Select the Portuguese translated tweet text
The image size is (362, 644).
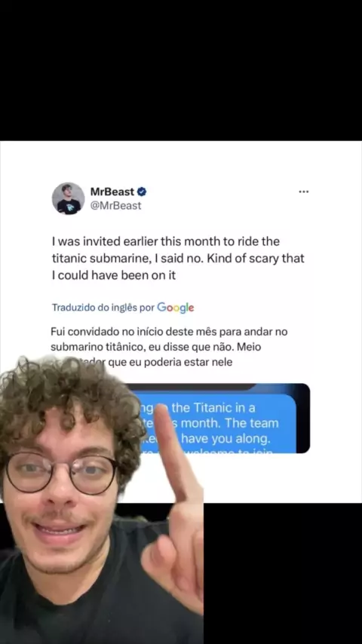[169, 347]
